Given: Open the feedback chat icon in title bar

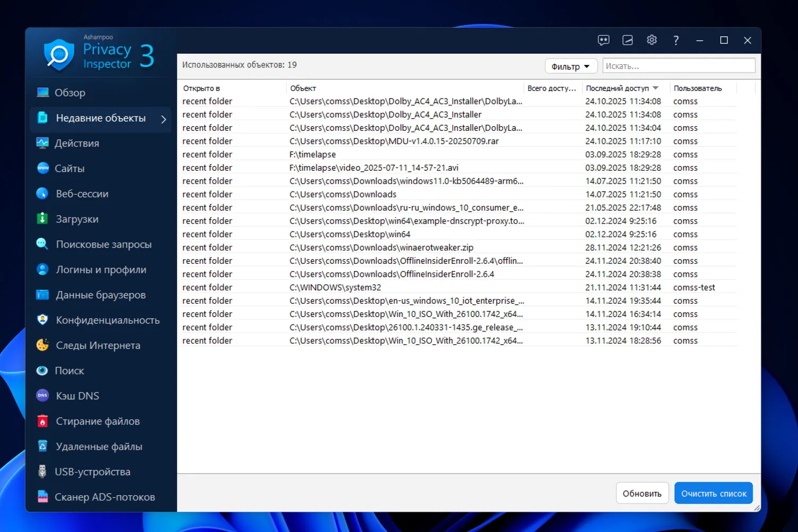Looking at the screenshot, I should [x=603, y=40].
